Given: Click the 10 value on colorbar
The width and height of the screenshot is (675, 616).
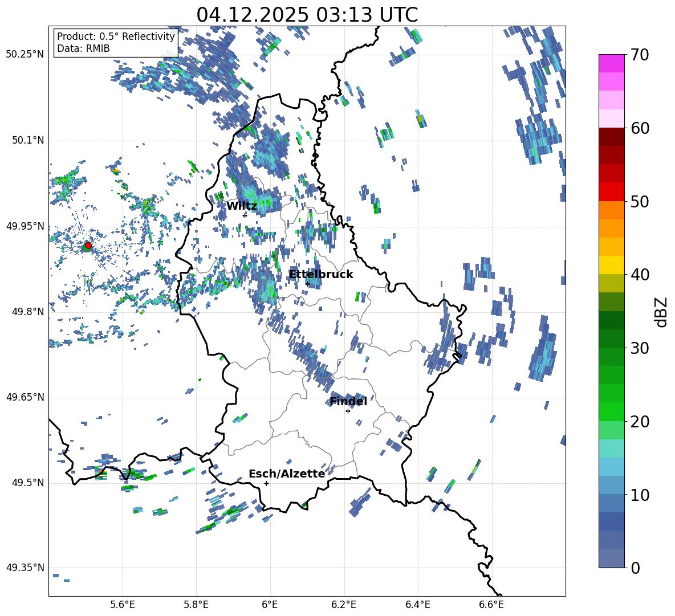Looking at the screenshot, I should click(640, 495).
